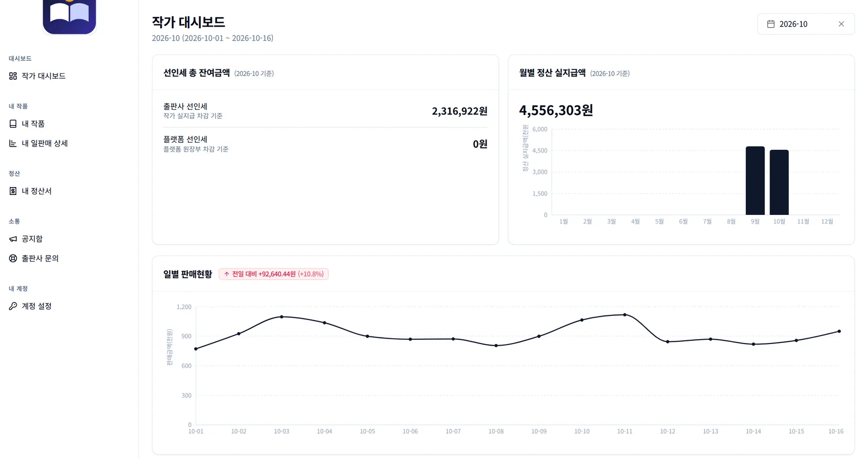
Task: Click the 내 일판매 상세 chart icon
Action: click(x=13, y=143)
